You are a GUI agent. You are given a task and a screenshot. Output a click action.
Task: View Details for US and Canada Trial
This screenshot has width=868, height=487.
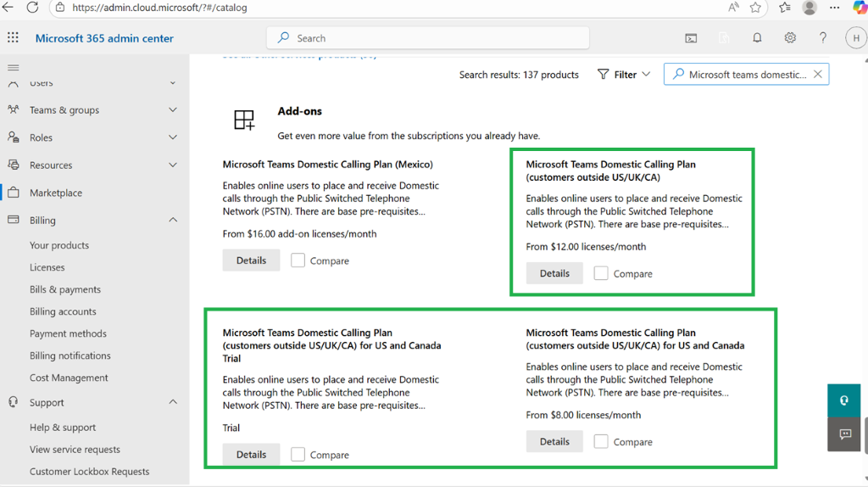click(x=251, y=454)
